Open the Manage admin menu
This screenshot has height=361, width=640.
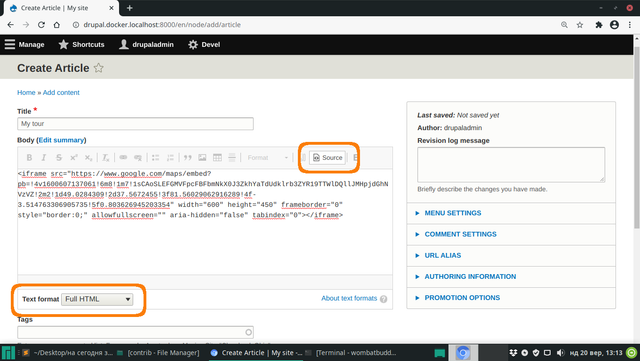pos(24,45)
